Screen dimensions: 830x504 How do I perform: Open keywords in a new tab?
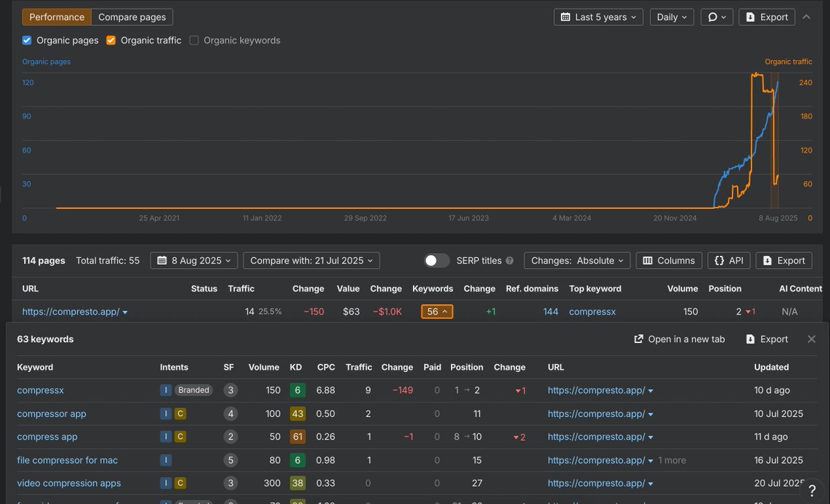pos(679,339)
